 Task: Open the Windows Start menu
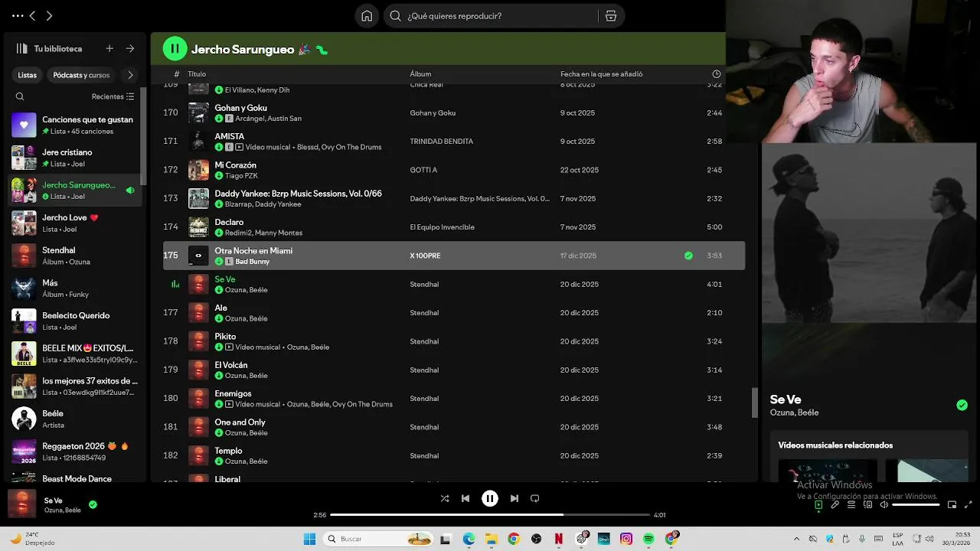pyautogui.click(x=309, y=539)
